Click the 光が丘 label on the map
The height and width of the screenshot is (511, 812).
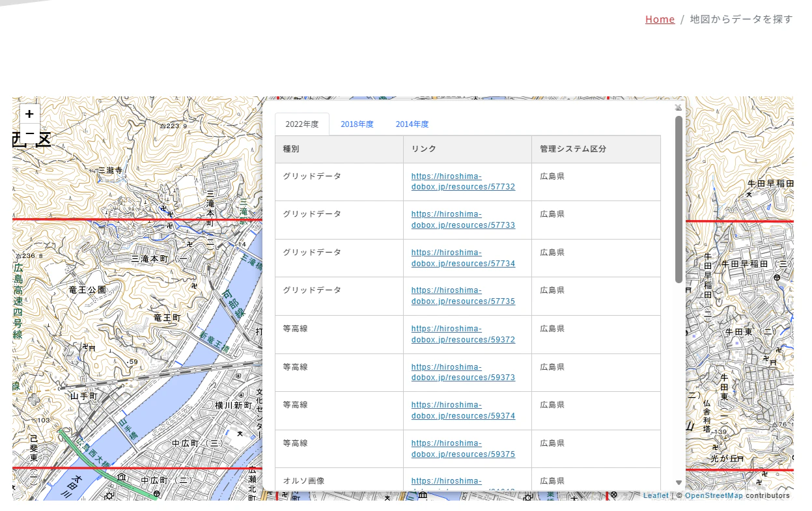[x=723, y=458]
